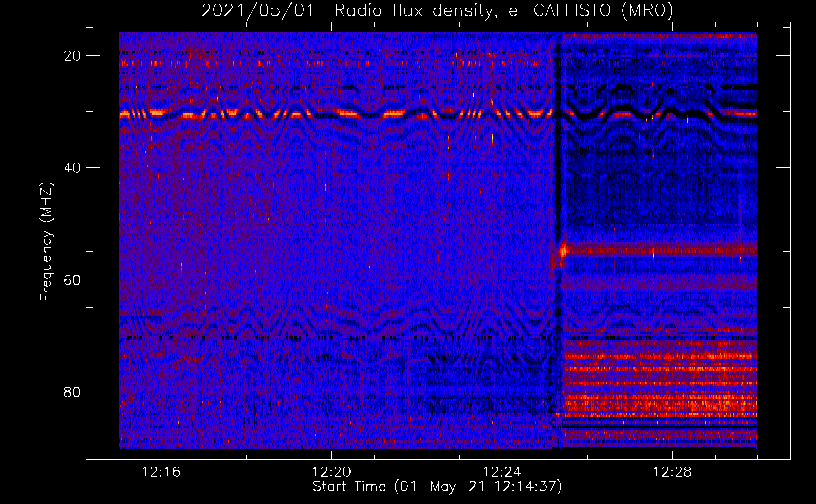Screen dimensions: 816x504
Task: Click the 40 MHz frequency tick label
Action: point(72,168)
